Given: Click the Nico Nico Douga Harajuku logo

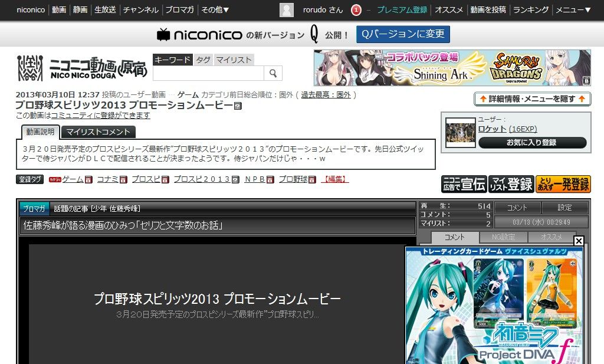Looking at the screenshot, I should tap(82, 68).
